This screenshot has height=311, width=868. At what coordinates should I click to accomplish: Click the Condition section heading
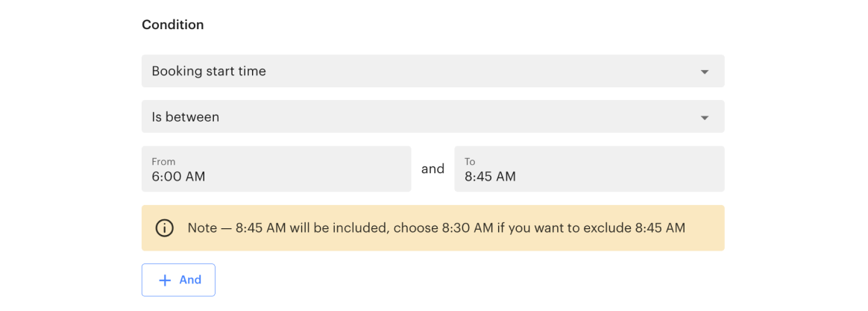[x=173, y=25]
